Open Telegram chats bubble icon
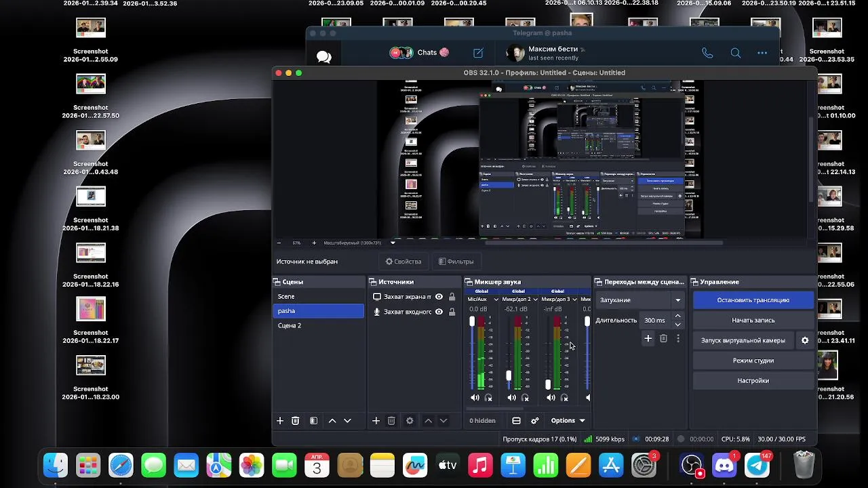The width and height of the screenshot is (868, 488). tap(324, 57)
